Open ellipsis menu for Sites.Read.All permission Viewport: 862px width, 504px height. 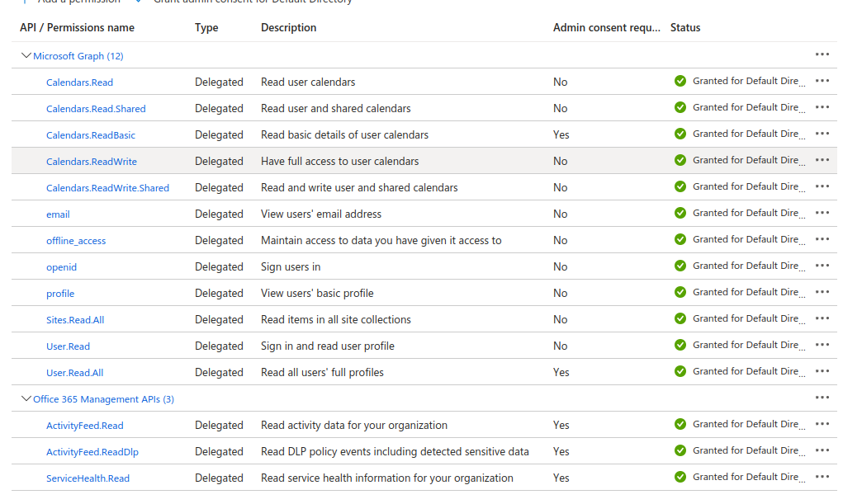pyautogui.click(x=822, y=318)
